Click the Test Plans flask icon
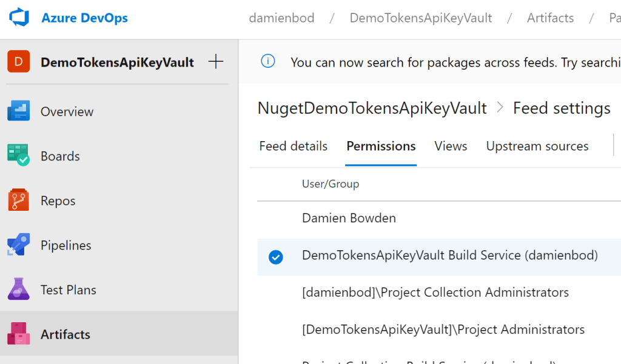The height and width of the screenshot is (364, 621). pyautogui.click(x=18, y=289)
